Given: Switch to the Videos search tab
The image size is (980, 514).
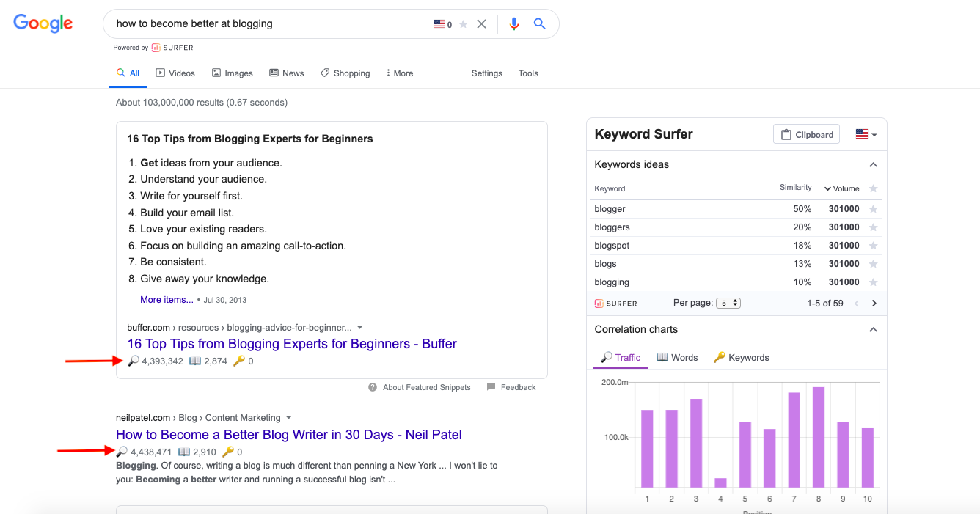Looking at the screenshot, I should coord(175,73).
